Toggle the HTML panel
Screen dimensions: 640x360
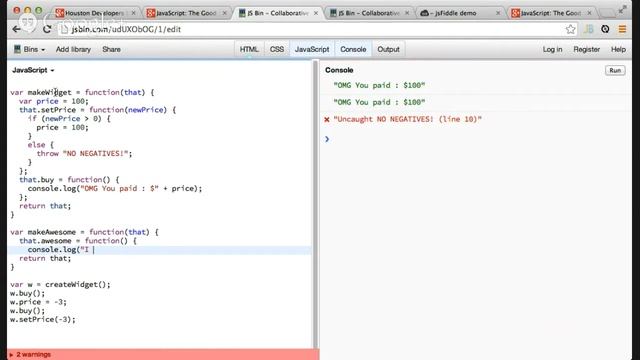click(x=249, y=49)
